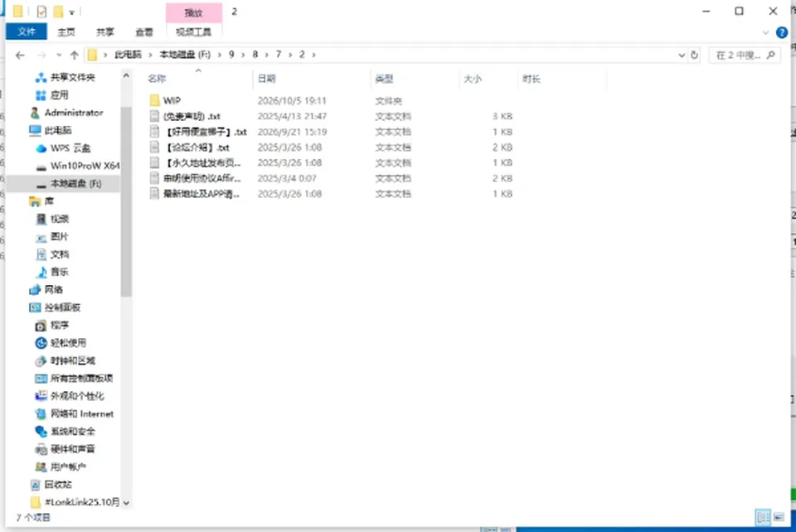
Task: Click the navigation pane scroll-down arrow
Action: pyautogui.click(x=126, y=503)
